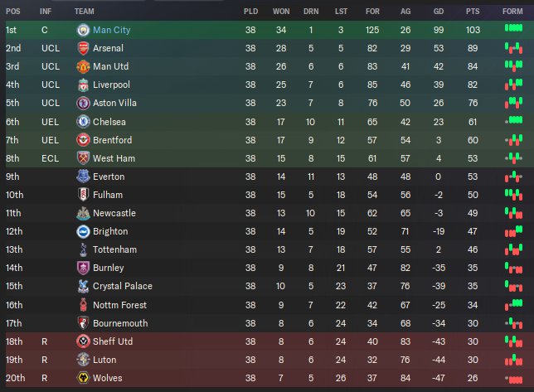534x392 pixels.
Task: Click the WON column header
Action: 281,12
